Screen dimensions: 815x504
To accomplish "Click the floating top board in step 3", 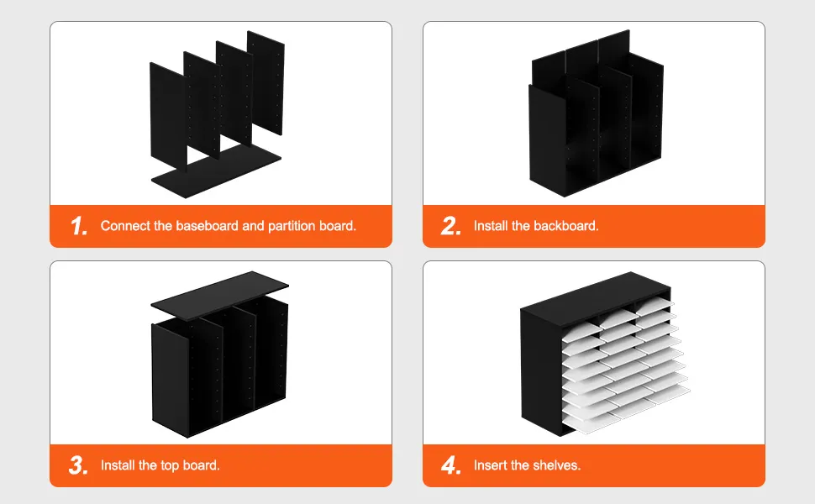I will (220, 295).
